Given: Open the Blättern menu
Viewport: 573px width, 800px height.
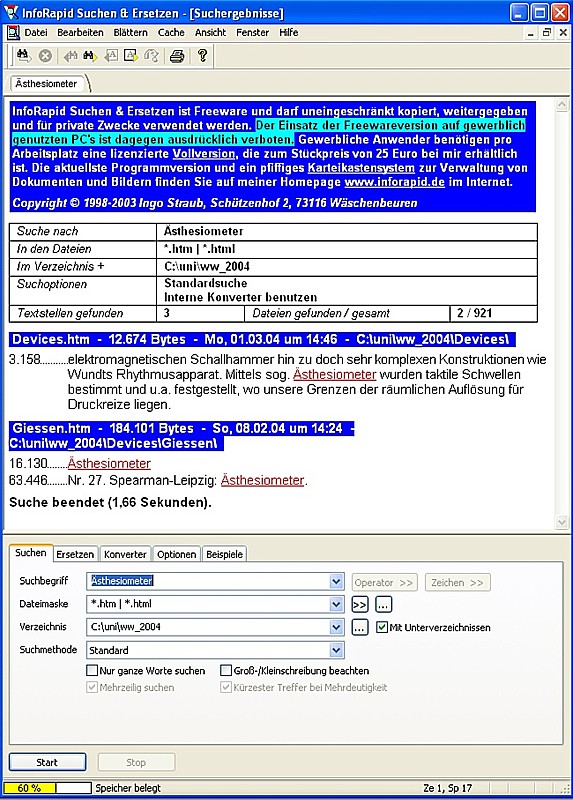Looking at the screenshot, I should (130, 33).
